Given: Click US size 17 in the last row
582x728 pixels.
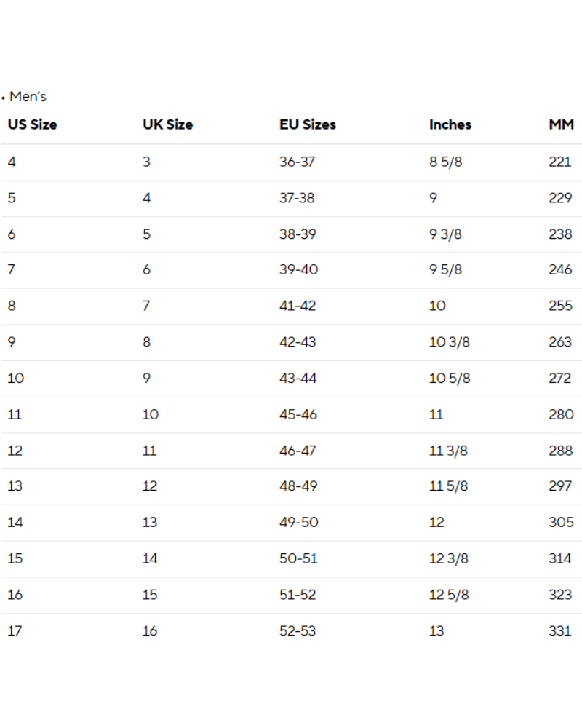Looking at the screenshot, I should coord(15,631).
